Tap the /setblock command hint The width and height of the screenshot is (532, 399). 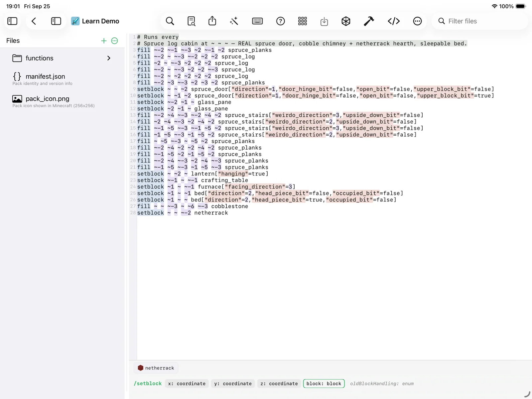[148, 384]
